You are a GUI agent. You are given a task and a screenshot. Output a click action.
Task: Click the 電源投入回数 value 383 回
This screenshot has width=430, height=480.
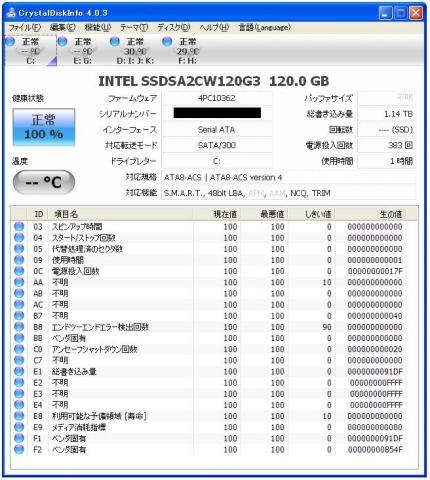(x=386, y=145)
